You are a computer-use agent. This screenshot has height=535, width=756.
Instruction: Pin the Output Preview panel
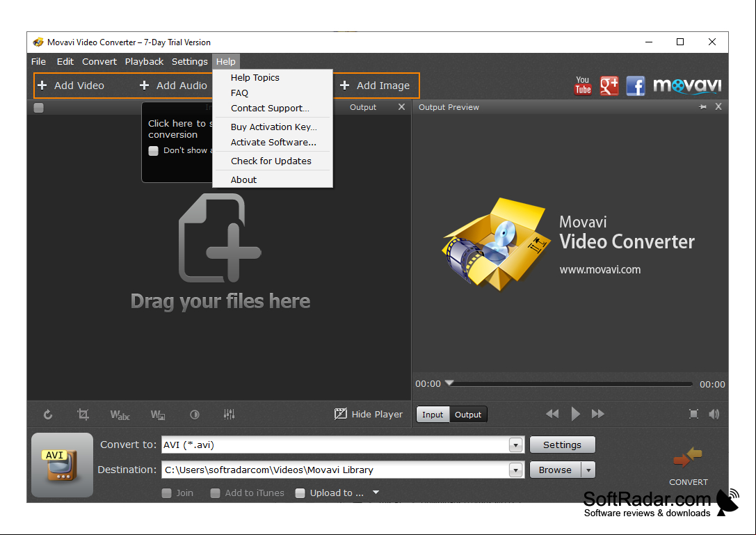click(703, 107)
